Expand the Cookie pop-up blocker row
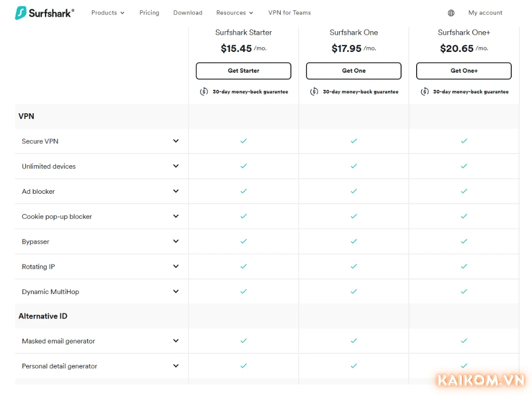Image resolution: width=532 pixels, height=399 pixels. pyautogui.click(x=176, y=216)
